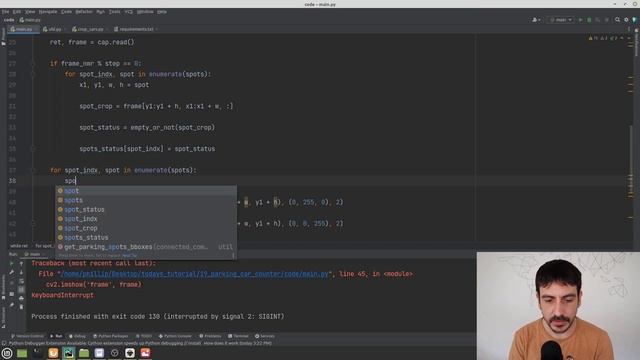
Task: Select 'spot' in autocomplete popup
Action: pos(146,191)
